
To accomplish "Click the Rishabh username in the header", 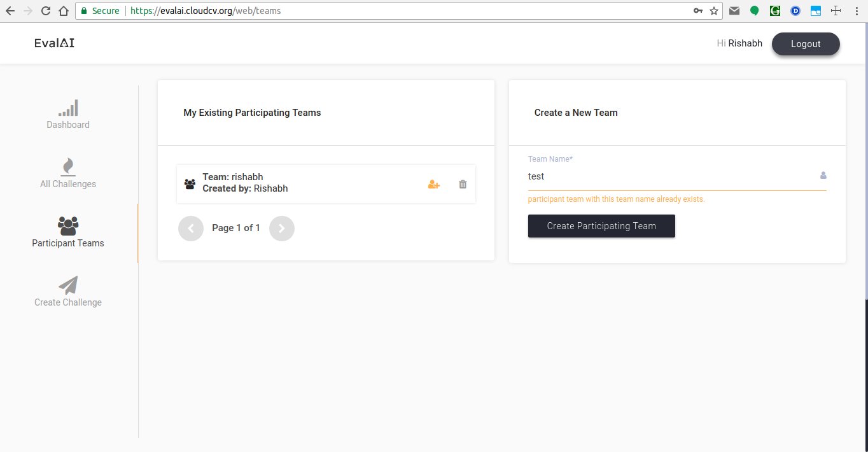I will (745, 44).
